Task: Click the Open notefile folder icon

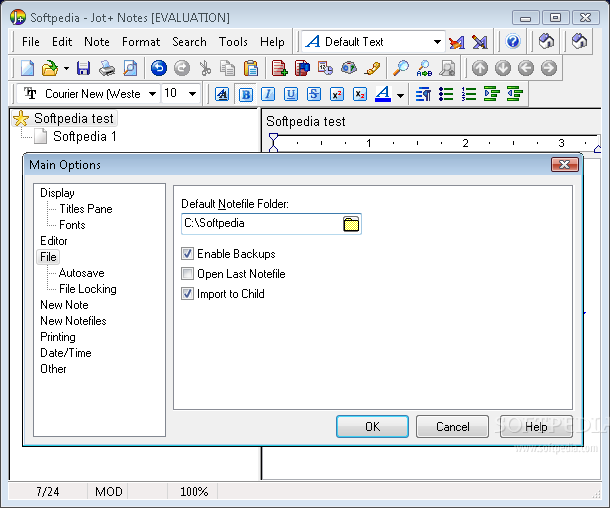Action: (49, 68)
